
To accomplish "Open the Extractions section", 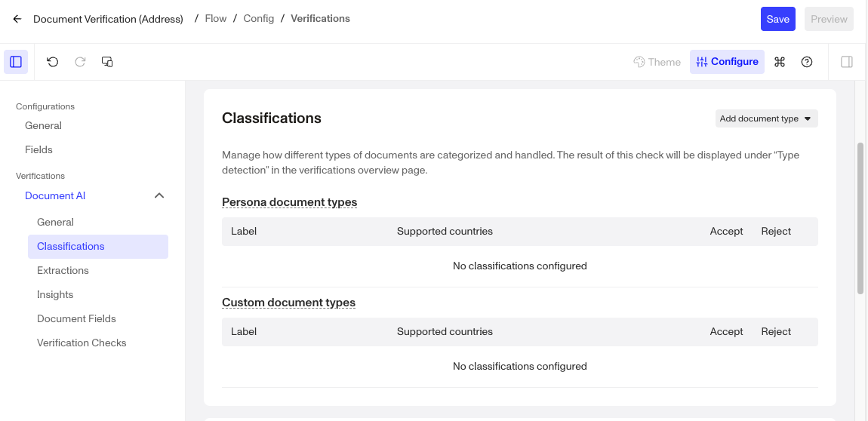I will pos(63,271).
